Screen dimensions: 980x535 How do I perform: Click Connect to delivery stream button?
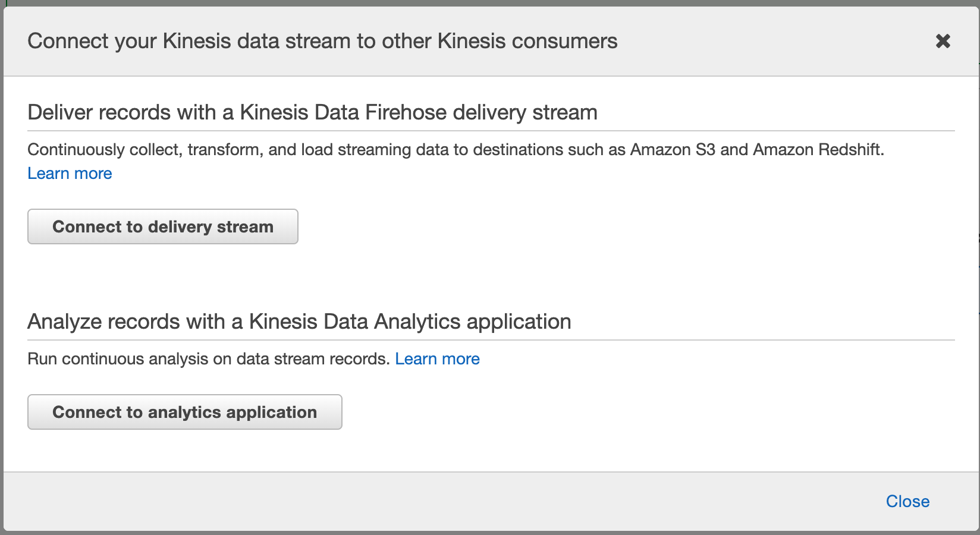[x=162, y=226]
